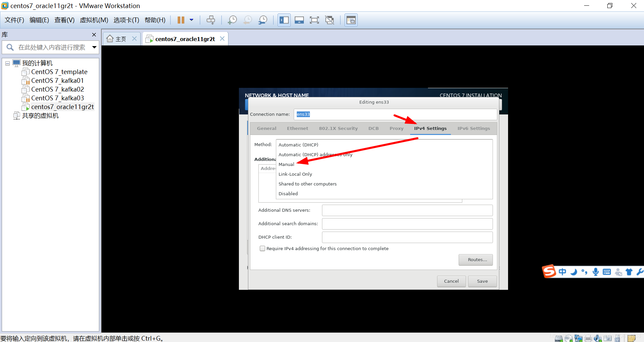Select CentOS 7_template virtual machine
Screen dimensions: 644x342
point(59,72)
